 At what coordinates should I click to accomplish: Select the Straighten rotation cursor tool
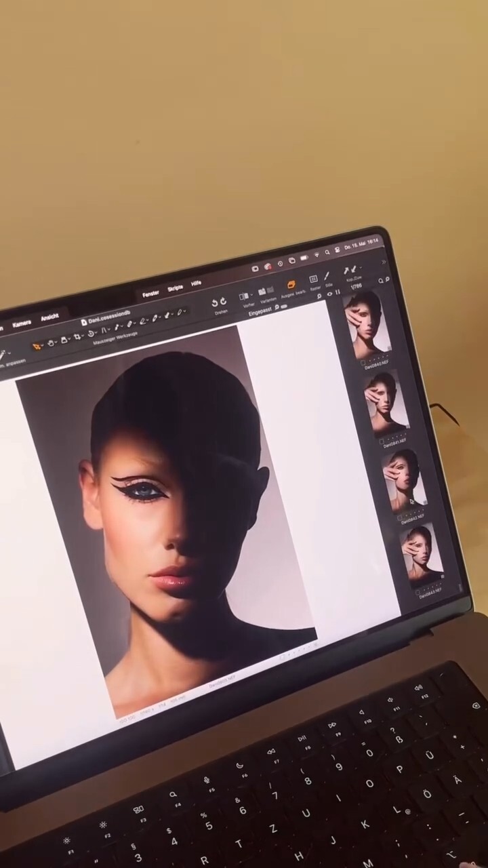pos(91,334)
